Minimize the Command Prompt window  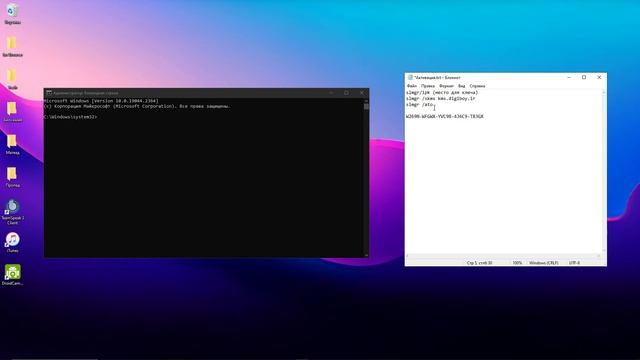(331, 93)
